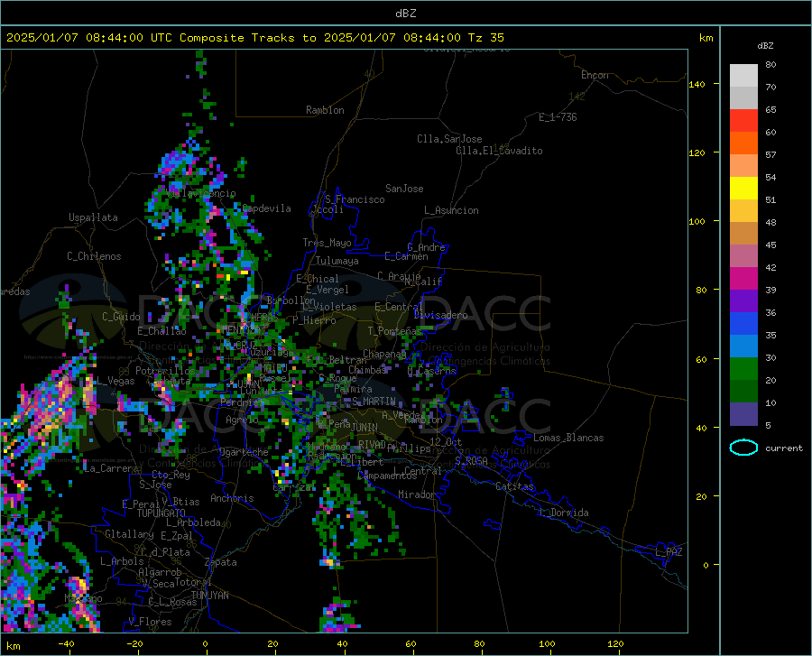This screenshot has height=656, width=812.
Task: Click the Anchoris label
Action: coord(232,498)
